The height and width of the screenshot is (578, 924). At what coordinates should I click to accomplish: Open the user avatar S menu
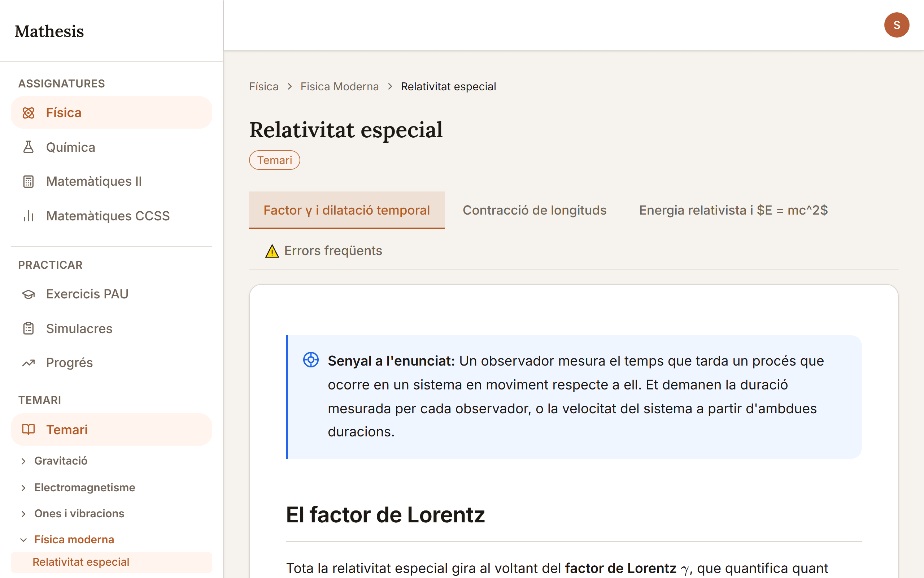pos(897,25)
